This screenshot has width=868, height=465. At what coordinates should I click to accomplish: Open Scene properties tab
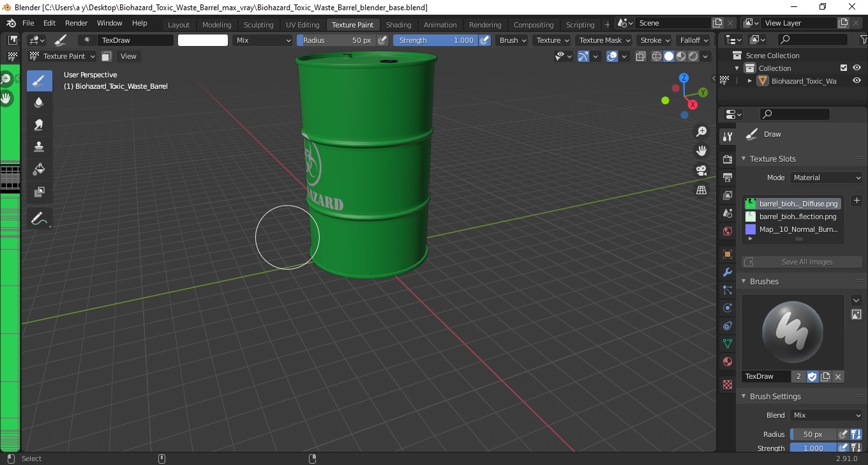(x=727, y=213)
